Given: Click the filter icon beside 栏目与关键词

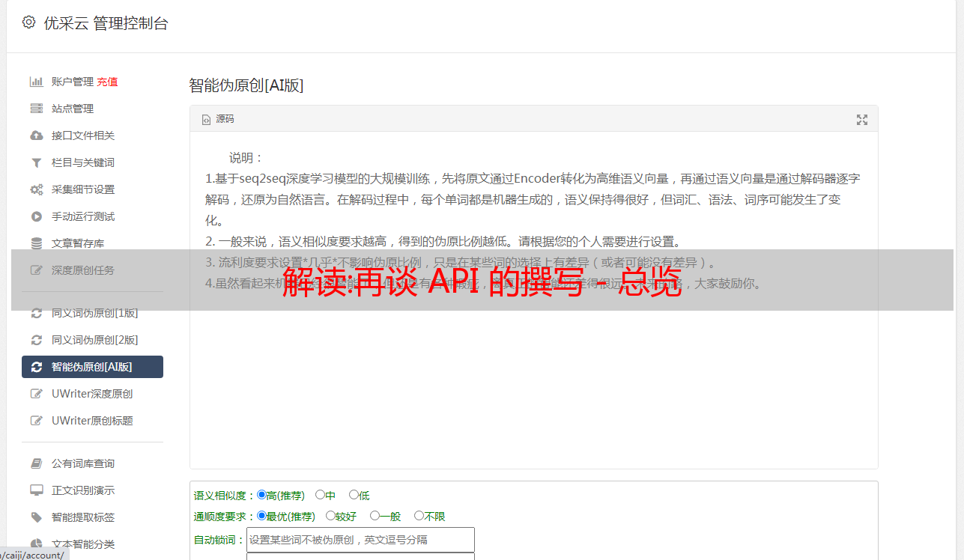Looking at the screenshot, I should [x=36, y=162].
